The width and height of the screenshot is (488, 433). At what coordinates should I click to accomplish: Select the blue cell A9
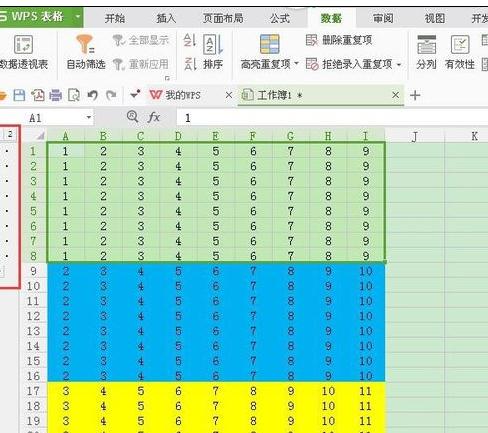tap(66, 271)
